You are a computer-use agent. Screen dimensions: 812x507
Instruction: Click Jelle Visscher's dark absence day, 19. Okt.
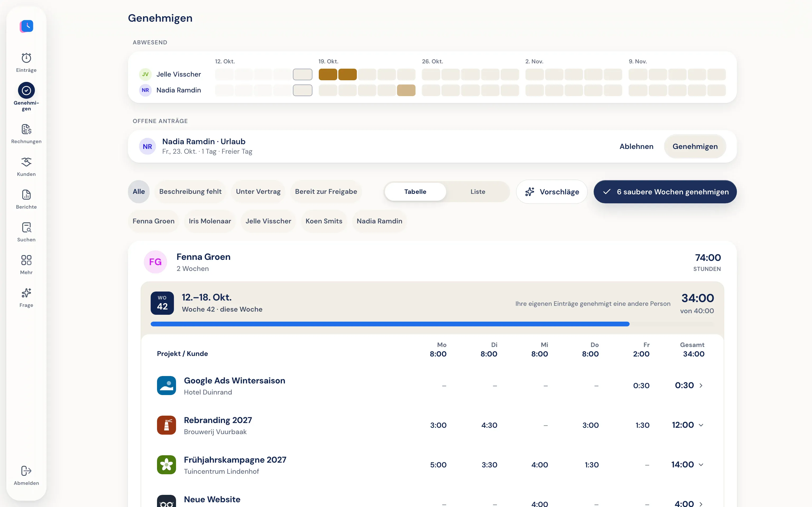(x=328, y=74)
